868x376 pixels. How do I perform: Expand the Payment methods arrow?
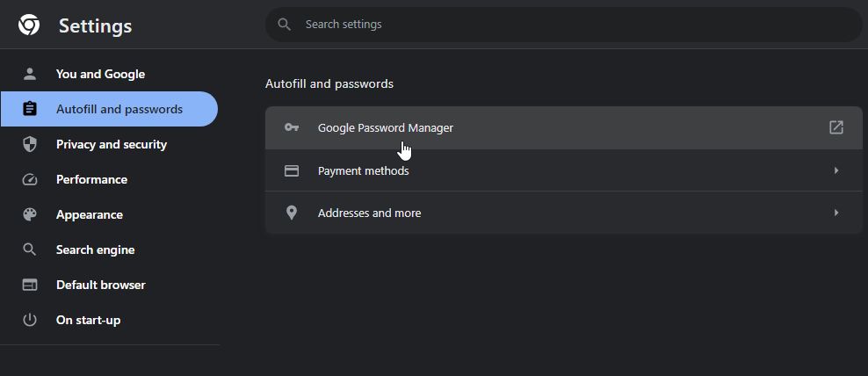[835, 170]
